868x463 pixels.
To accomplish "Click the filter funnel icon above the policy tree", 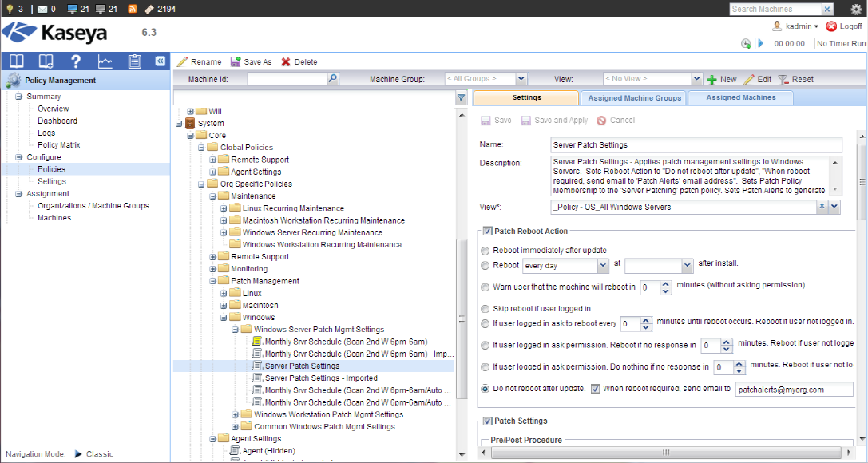I will click(461, 97).
